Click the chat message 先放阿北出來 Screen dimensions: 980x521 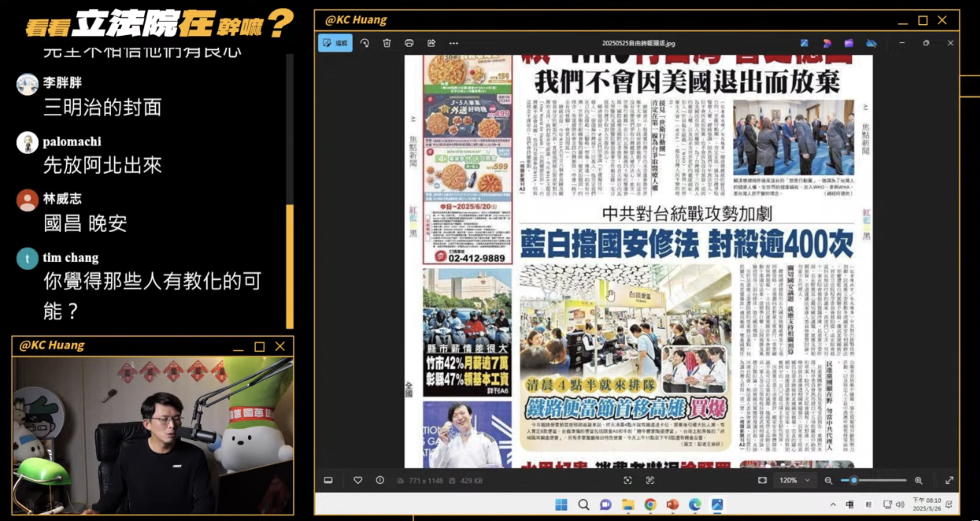[x=102, y=165]
